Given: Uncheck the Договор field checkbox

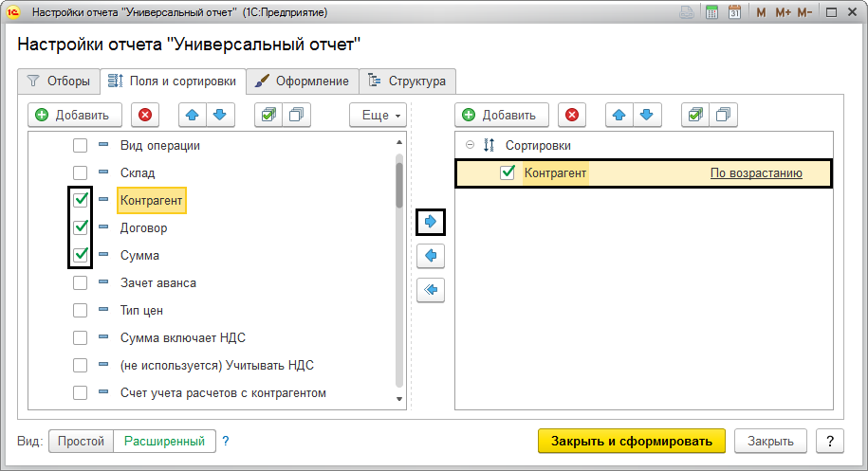Looking at the screenshot, I should (x=81, y=227).
